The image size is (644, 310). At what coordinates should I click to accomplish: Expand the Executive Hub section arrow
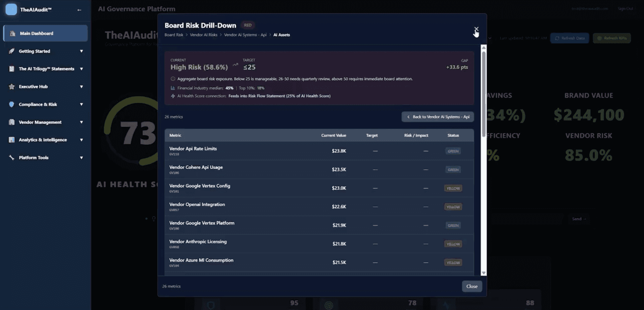coord(81,86)
